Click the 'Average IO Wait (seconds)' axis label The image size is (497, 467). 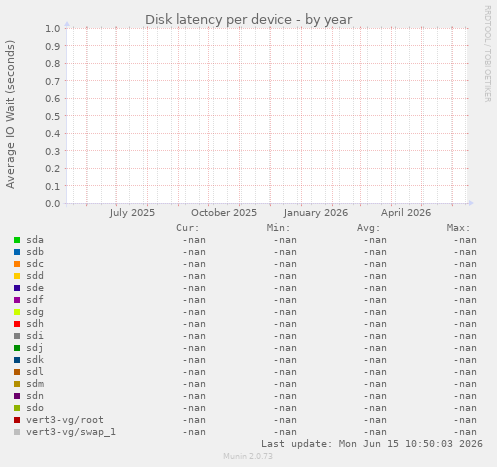(x=10, y=114)
